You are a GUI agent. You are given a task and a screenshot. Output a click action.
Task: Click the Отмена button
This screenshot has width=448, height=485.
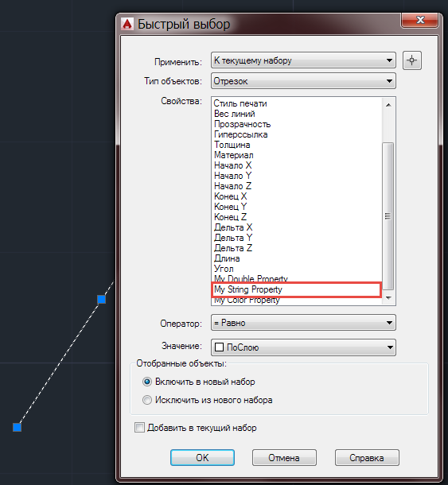(x=284, y=457)
